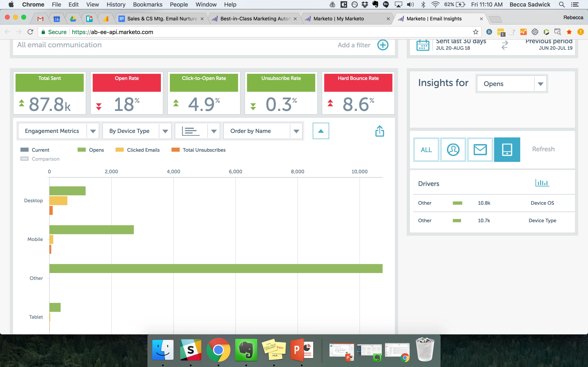The width and height of the screenshot is (588, 367).
Task: Select the person audience insights icon
Action: (x=453, y=149)
